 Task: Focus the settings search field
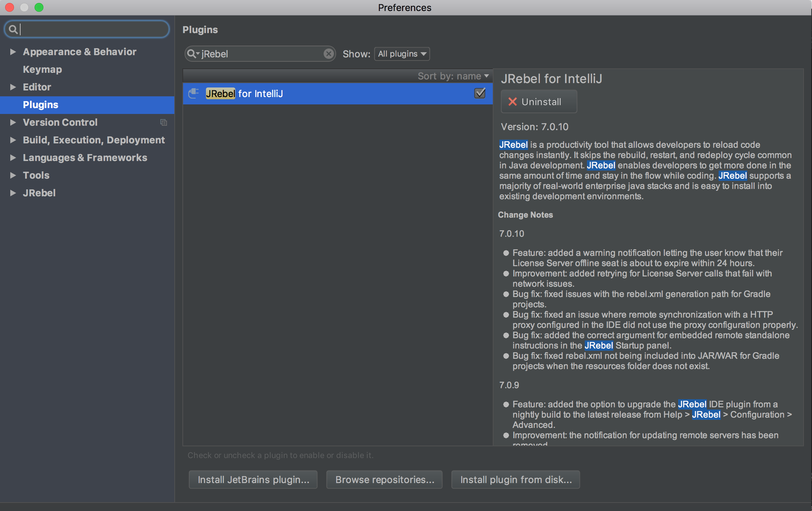(87, 29)
